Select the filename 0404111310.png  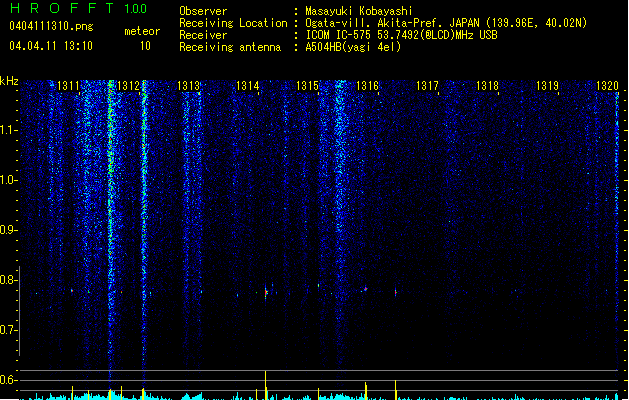[51, 27]
